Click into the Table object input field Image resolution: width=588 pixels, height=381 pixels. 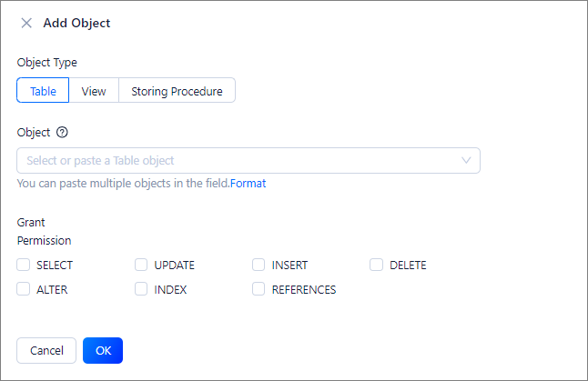237,160
